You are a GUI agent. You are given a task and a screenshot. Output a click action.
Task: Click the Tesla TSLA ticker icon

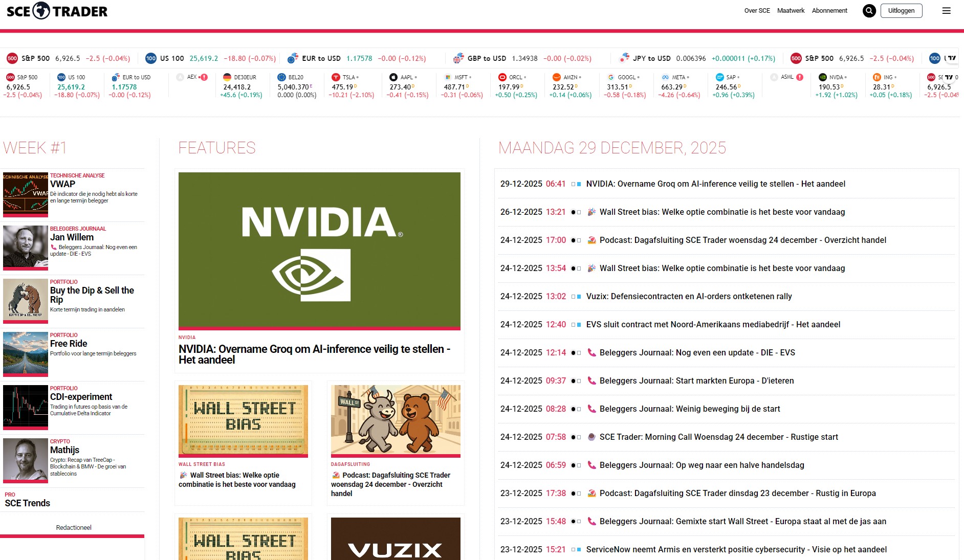pyautogui.click(x=336, y=77)
